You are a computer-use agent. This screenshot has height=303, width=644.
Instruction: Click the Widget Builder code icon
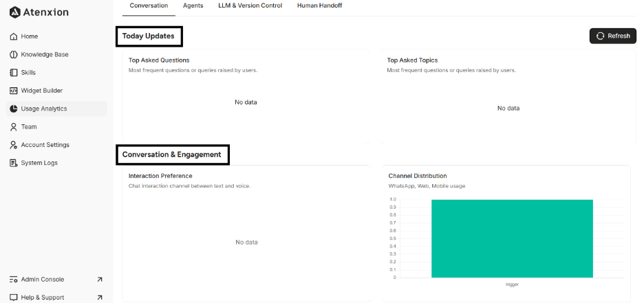coord(14,91)
